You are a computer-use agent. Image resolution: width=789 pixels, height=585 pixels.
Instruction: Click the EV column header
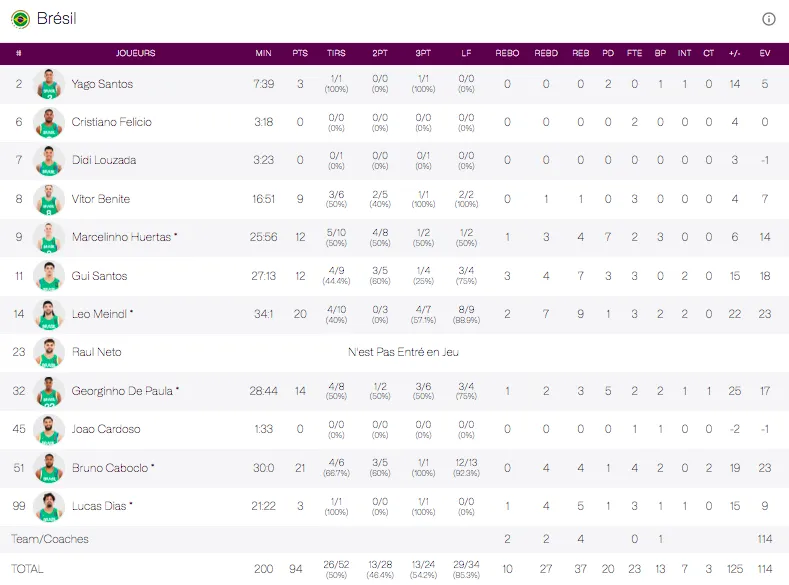pyautogui.click(x=765, y=53)
